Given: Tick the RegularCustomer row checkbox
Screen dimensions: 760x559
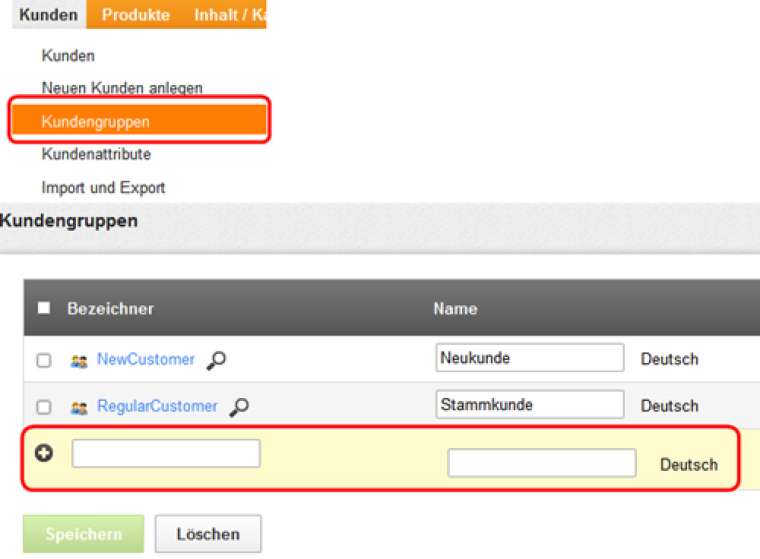Looking at the screenshot, I should click(x=44, y=408).
